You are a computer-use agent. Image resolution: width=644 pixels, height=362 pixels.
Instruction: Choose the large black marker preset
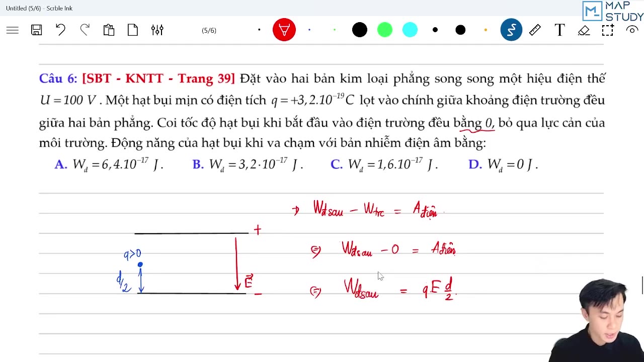point(360,30)
